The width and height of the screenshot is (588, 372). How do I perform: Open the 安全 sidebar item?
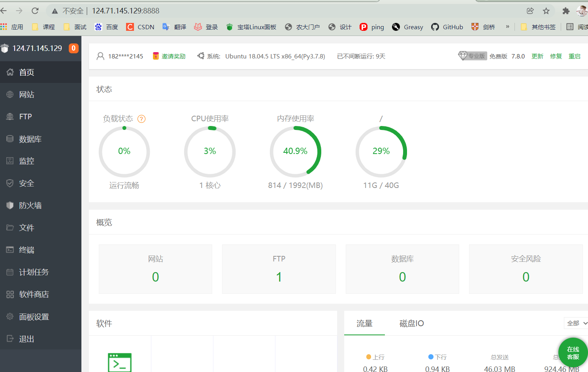pos(41,183)
